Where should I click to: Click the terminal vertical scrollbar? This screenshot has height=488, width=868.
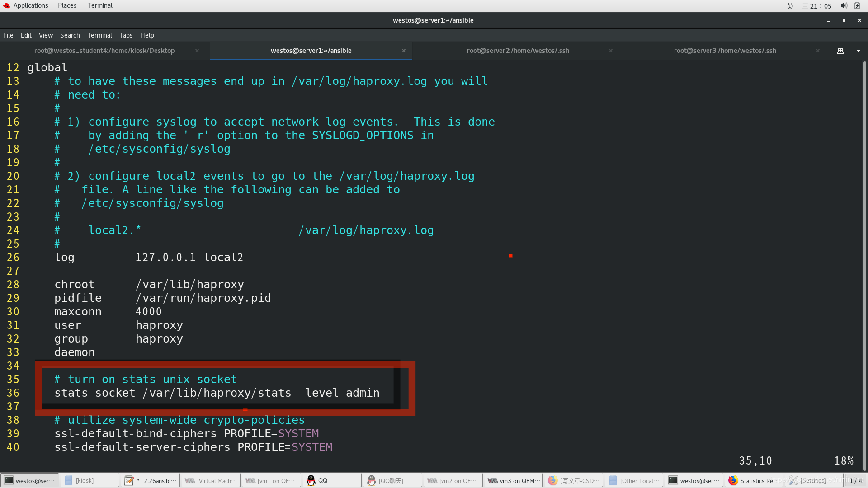click(865, 266)
